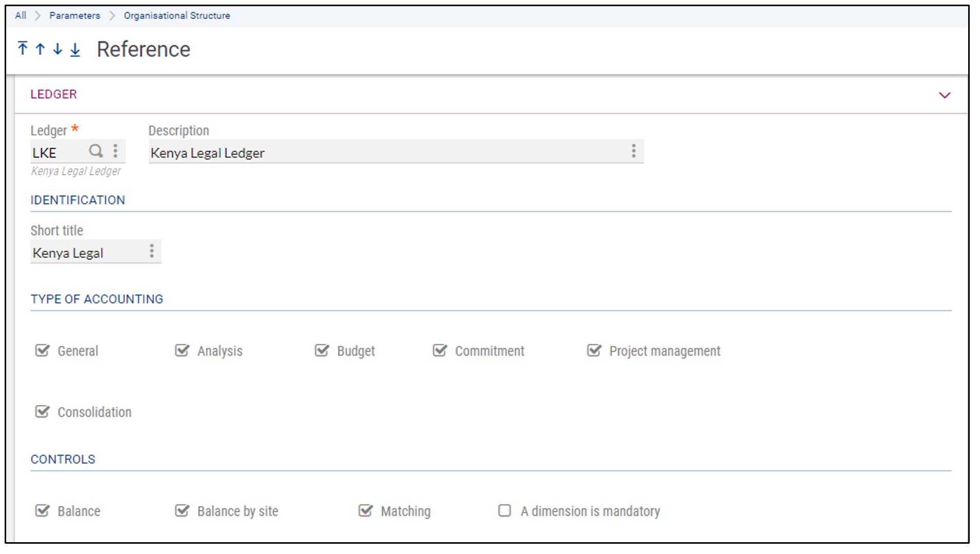Screen dimensions: 980x554
Task: Disable Project management accounting
Action: 595,350
